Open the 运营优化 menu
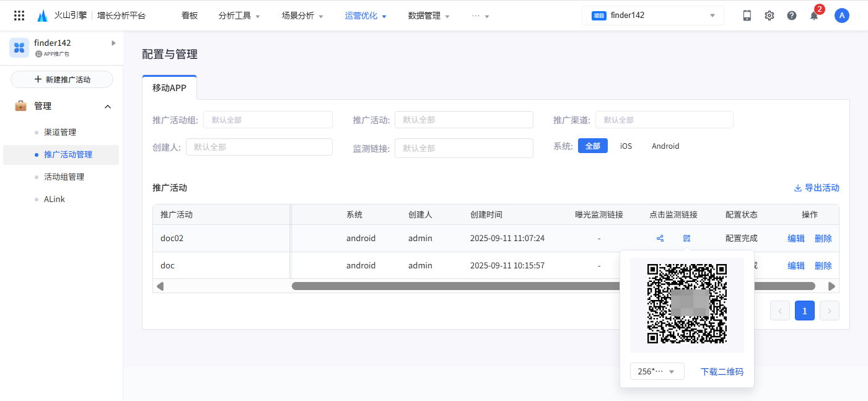 point(366,15)
